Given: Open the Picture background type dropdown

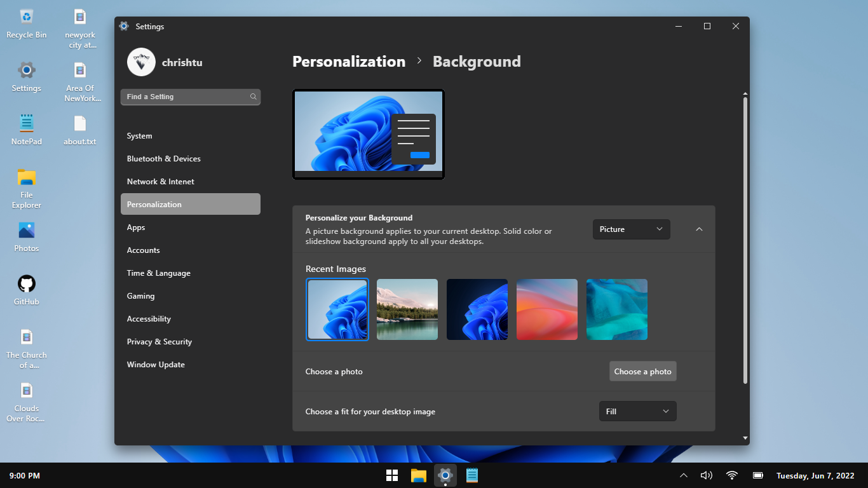Looking at the screenshot, I should 631,229.
